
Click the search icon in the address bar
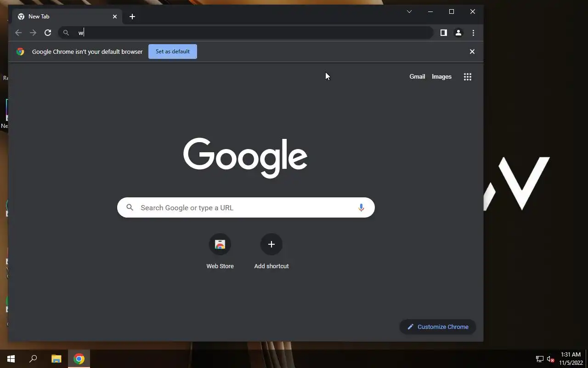click(66, 33)
